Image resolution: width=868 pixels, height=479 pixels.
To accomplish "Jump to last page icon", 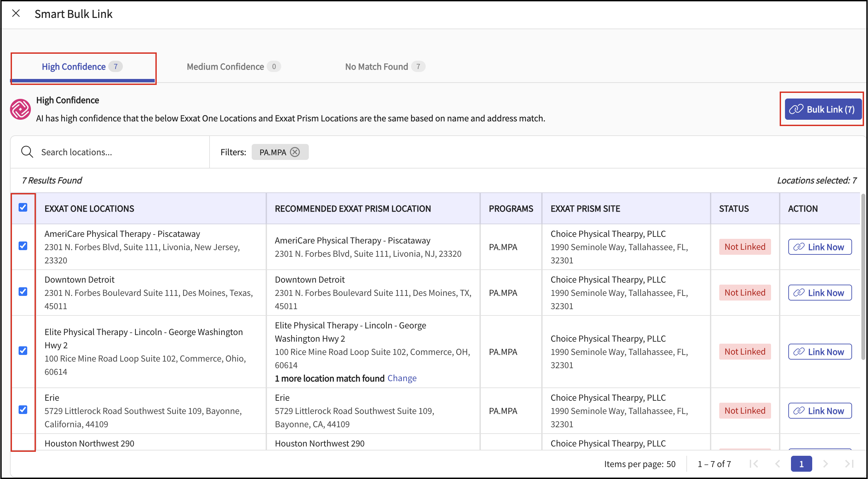I will 849,464.
